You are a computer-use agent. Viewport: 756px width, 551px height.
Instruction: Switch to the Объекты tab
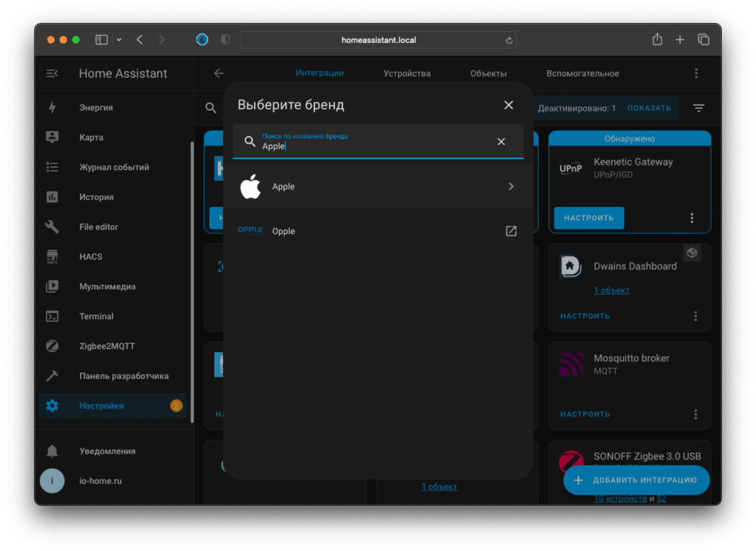[489, 73]
